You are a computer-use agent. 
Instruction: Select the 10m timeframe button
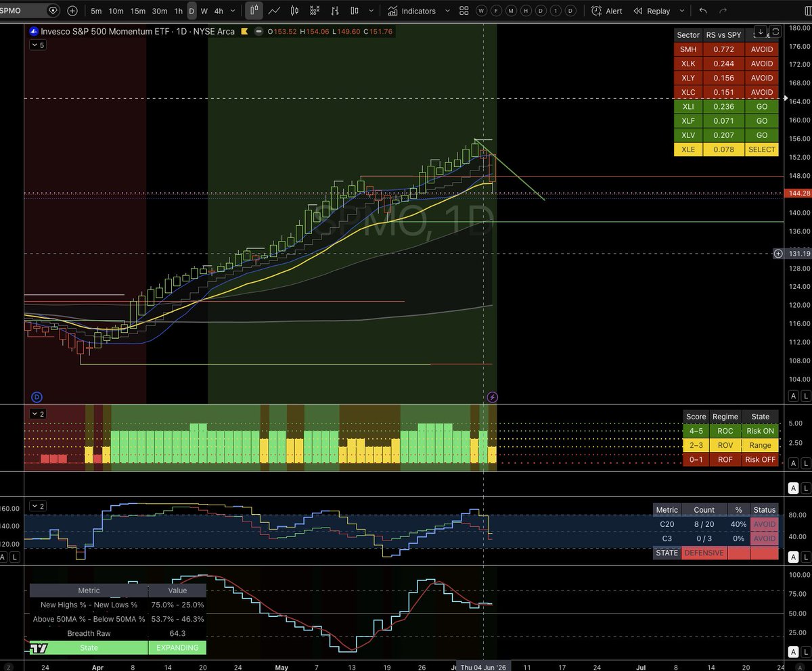tap(116, 11)
